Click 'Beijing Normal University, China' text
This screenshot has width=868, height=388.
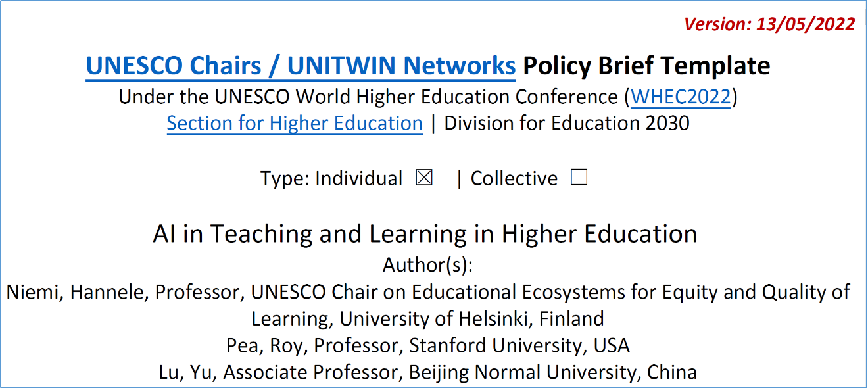[x=552, y=372]
